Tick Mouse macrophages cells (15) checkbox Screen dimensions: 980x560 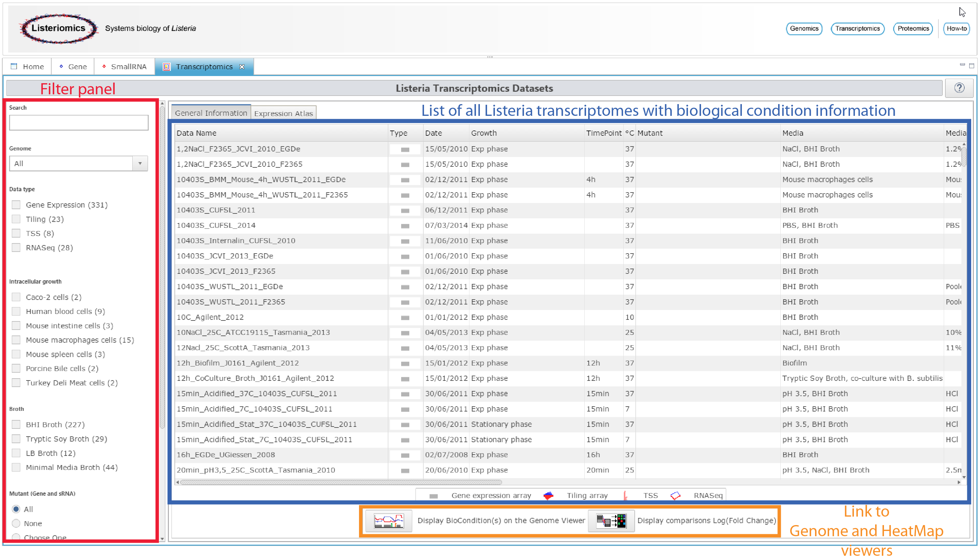(x=16, y=340)
